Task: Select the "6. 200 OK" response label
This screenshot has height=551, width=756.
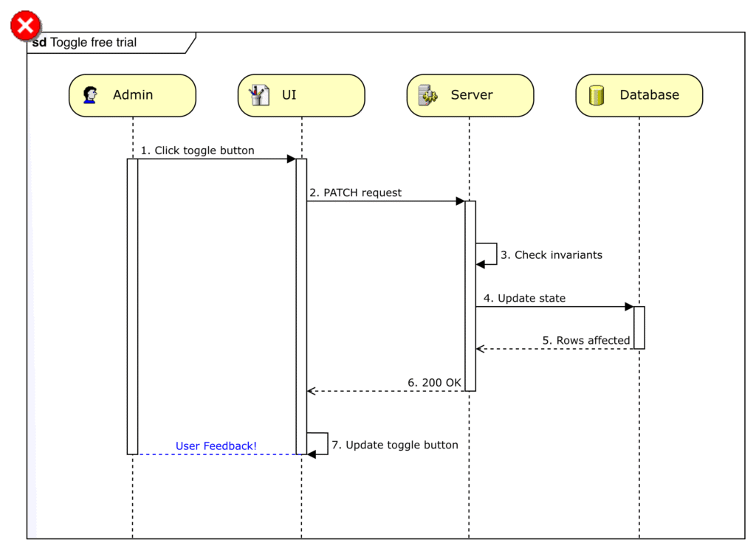Action: pyautogui.click(x=434, y=383)
